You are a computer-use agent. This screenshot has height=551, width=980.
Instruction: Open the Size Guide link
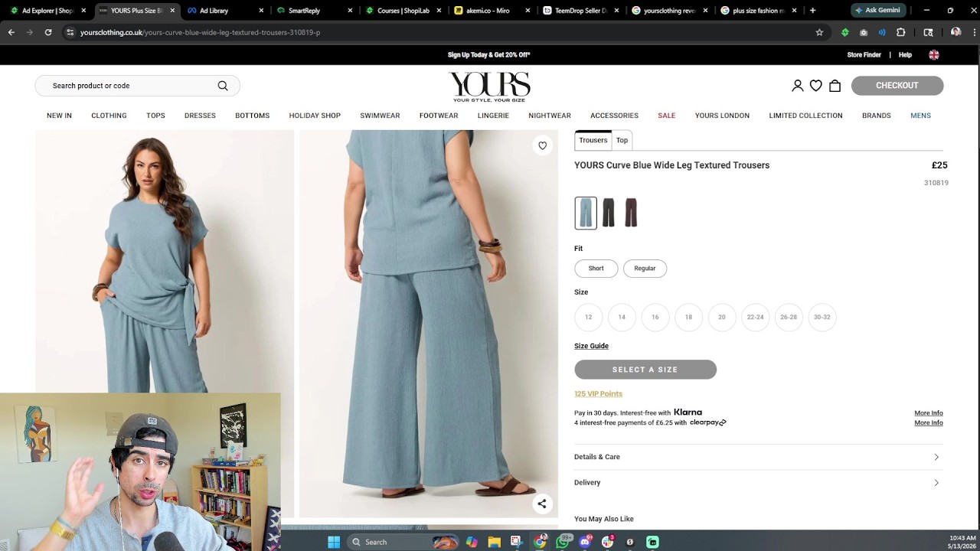(x=591, y=346)
